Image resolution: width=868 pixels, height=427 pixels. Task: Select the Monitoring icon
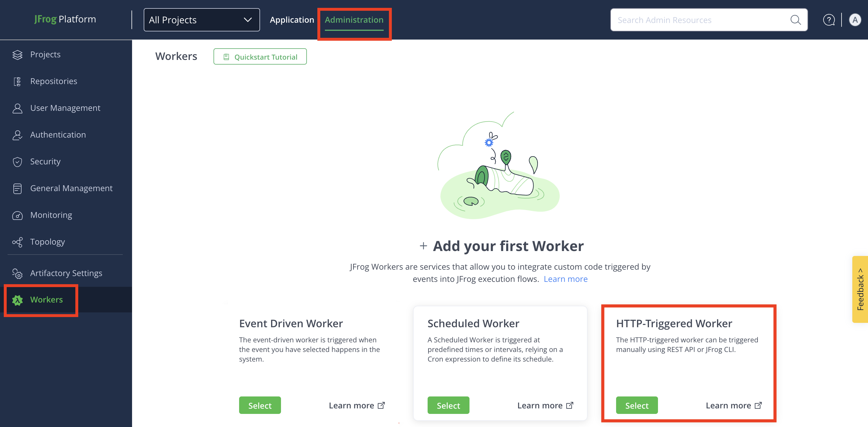point(17,215)
